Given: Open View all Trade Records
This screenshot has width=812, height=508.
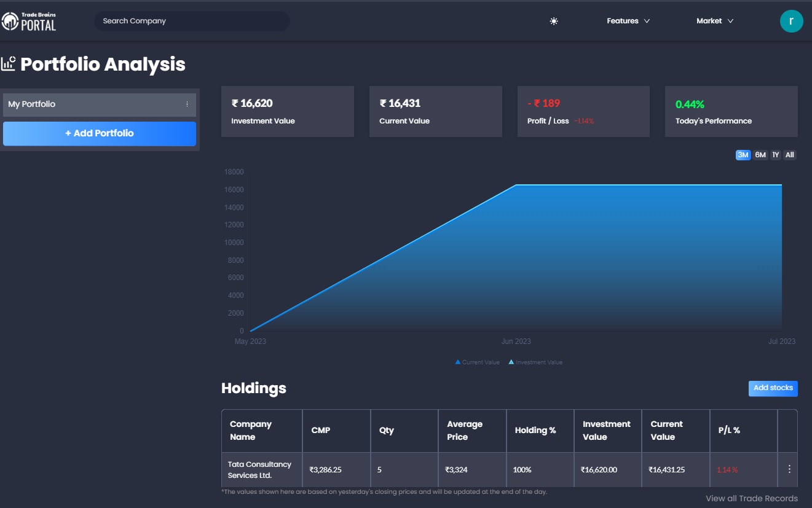Looking at the screenshot, I should coord(751,498).
